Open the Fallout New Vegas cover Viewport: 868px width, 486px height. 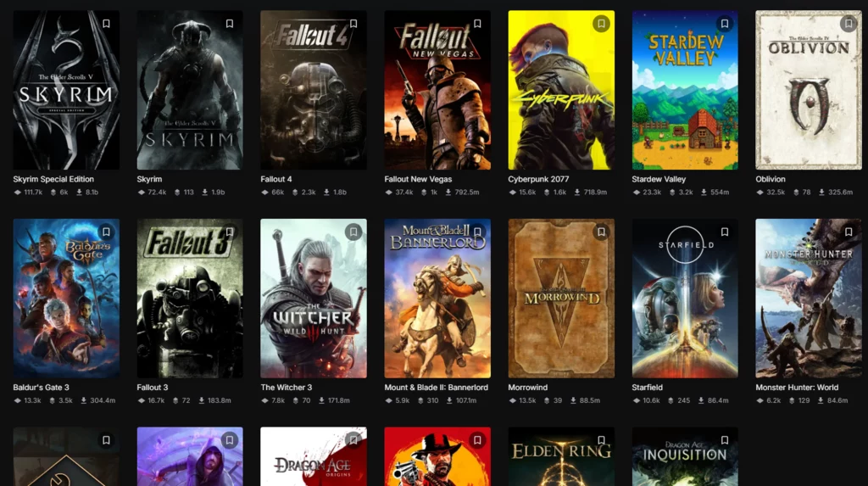pos(437,90)
